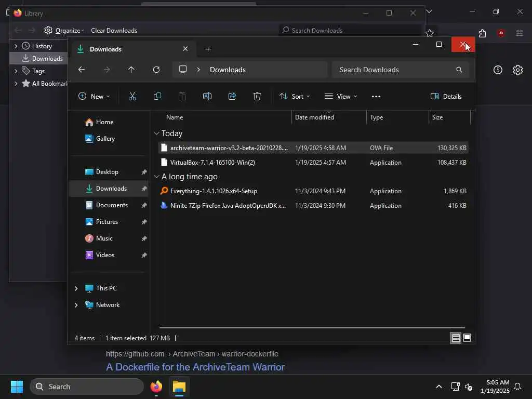532x399 pixels.
Task: Select the archiveteam-warrior-v3.2-beta OVA file
Action: pyautogui.click(x=313, y=148)
